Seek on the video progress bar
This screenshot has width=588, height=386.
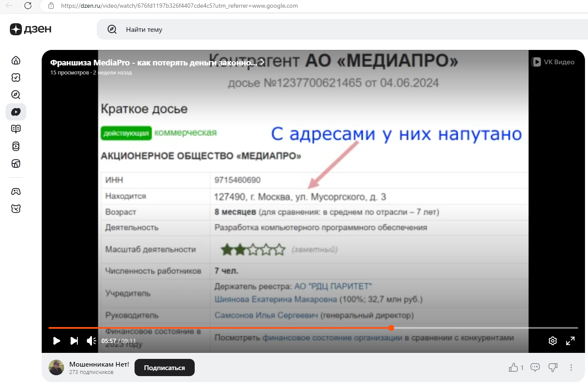313,328
